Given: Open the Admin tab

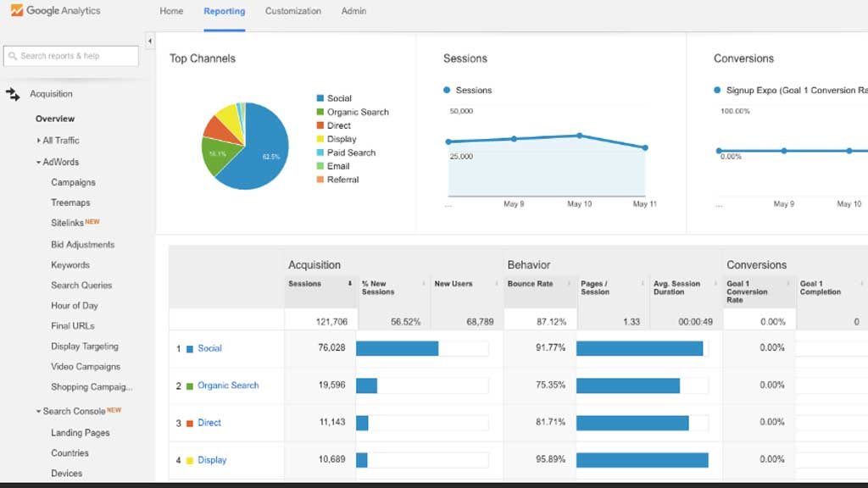Looking at the screenshot, I should tap(353, 11).
